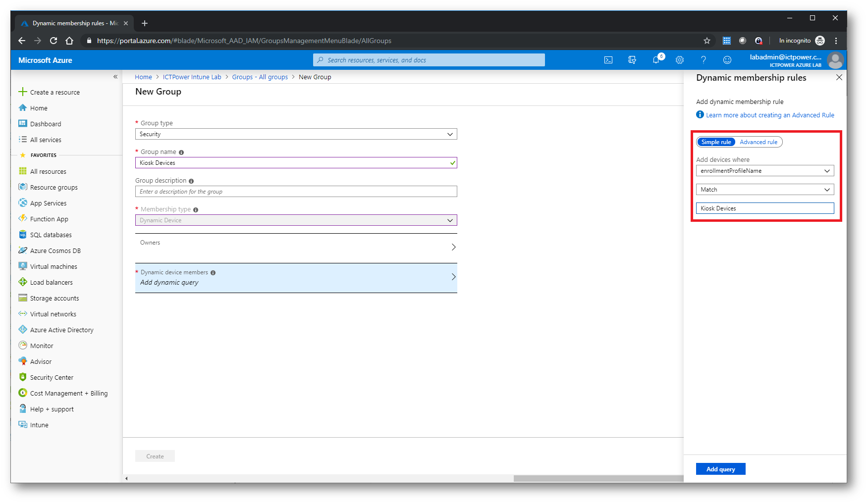Click the Microsoft Azure logo text
This screenshot has height=504, width=868.
(45, 60)
